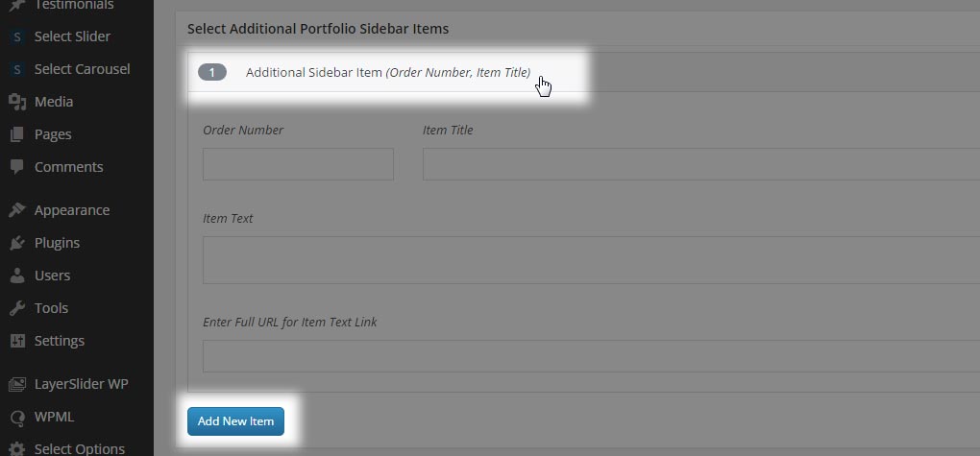Open the Settings menu item
This screenshot has width=980, height=456.
(x=59, y=341)
